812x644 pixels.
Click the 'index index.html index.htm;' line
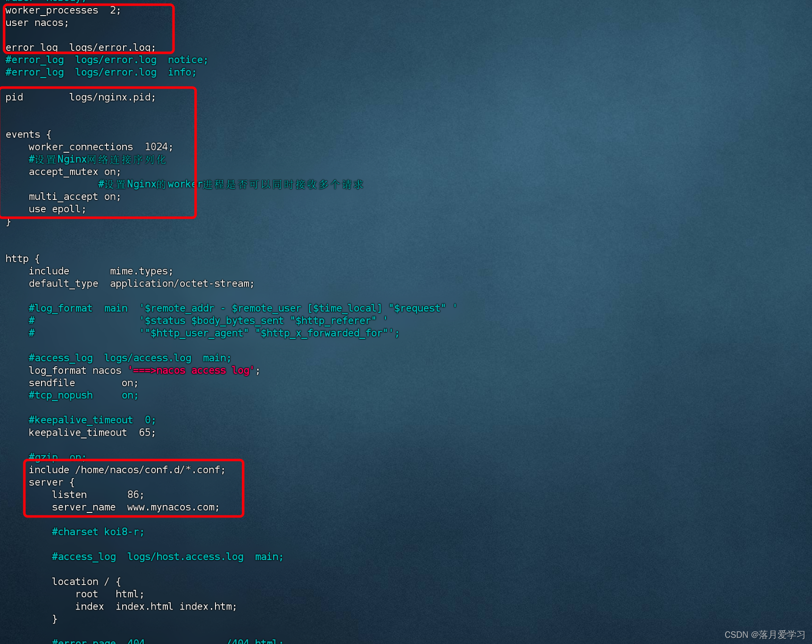point(156,606)
